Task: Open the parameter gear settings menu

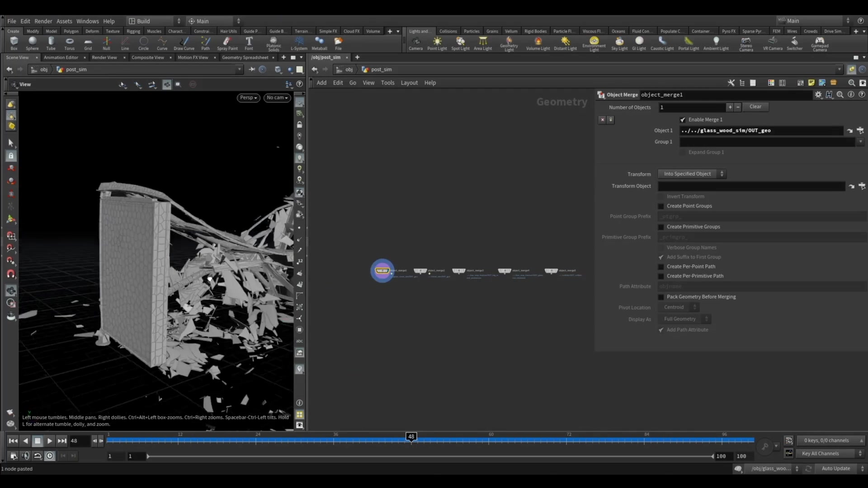Action: click(x=818, y=94)
